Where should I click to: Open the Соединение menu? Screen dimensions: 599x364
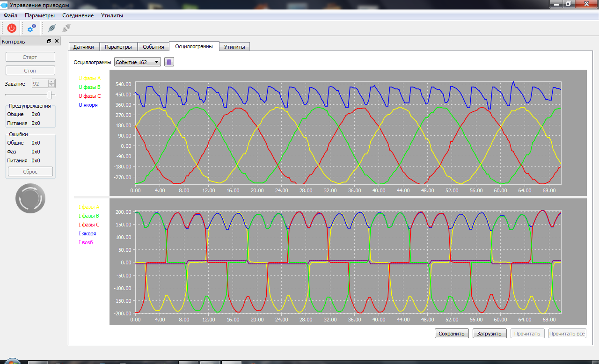(x=78, y=15)
